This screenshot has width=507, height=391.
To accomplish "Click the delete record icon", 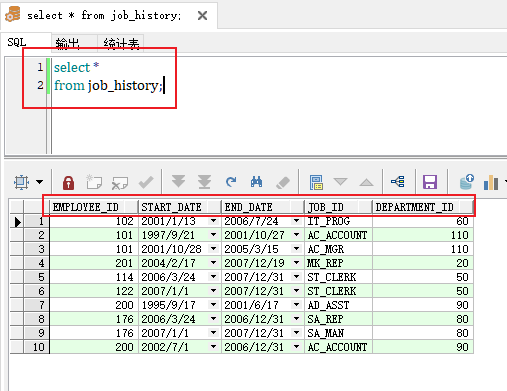I will (120, 183).
